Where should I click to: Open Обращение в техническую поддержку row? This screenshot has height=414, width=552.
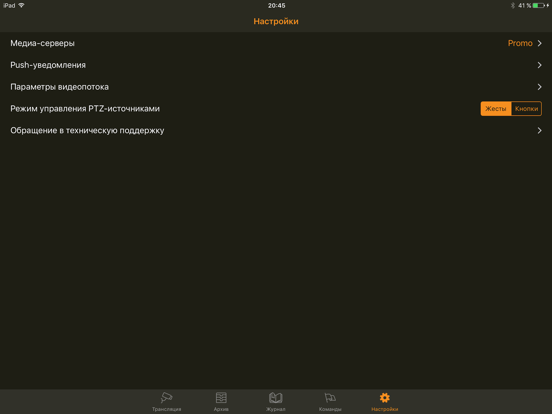click(276, 131)
